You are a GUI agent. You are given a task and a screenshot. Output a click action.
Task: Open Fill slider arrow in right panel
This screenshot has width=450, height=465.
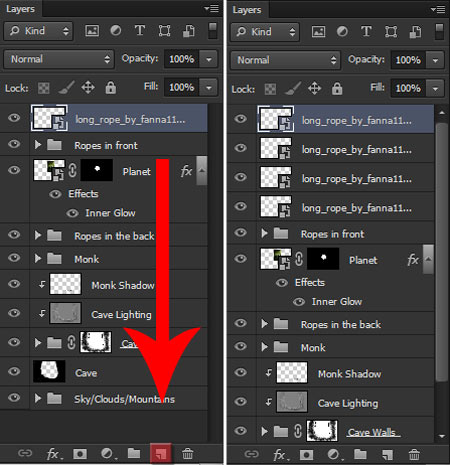(x=435, y=89)
